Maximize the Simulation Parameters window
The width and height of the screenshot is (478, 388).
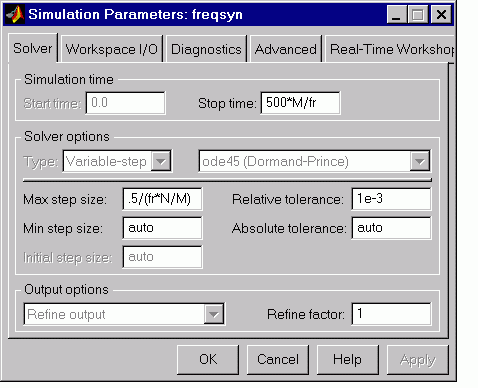(x=418, y=15)
